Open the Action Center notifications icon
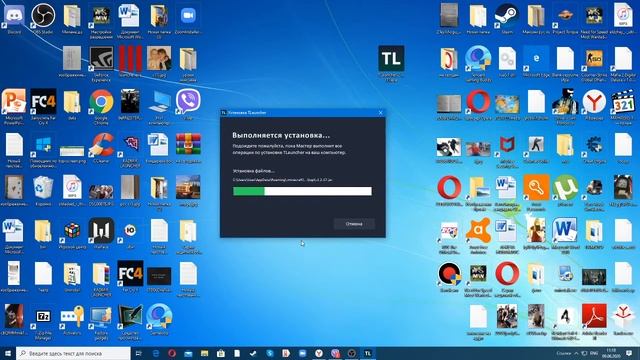Screen dimensions: 640x360 (x=629, y=353)
